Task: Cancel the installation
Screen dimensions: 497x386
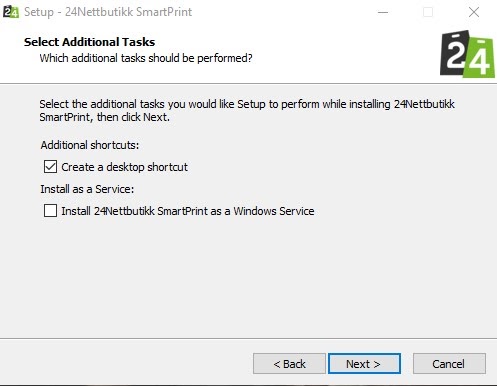Action: click(x=449, y=364)
